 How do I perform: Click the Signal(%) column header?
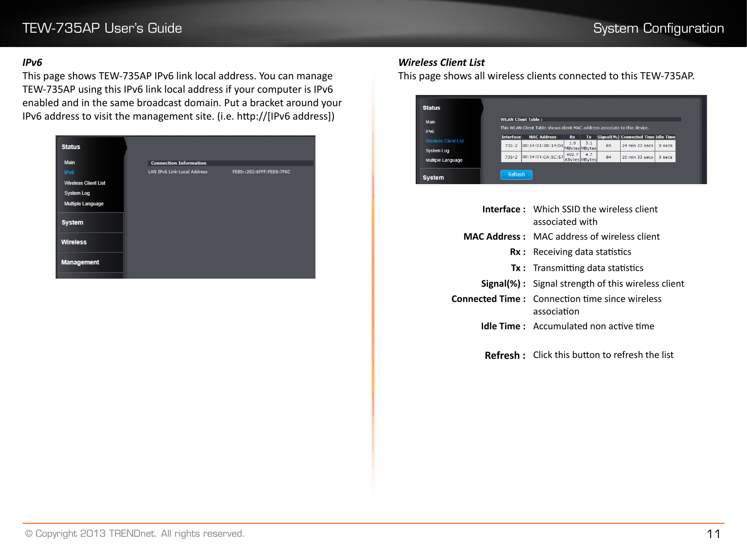609,137
